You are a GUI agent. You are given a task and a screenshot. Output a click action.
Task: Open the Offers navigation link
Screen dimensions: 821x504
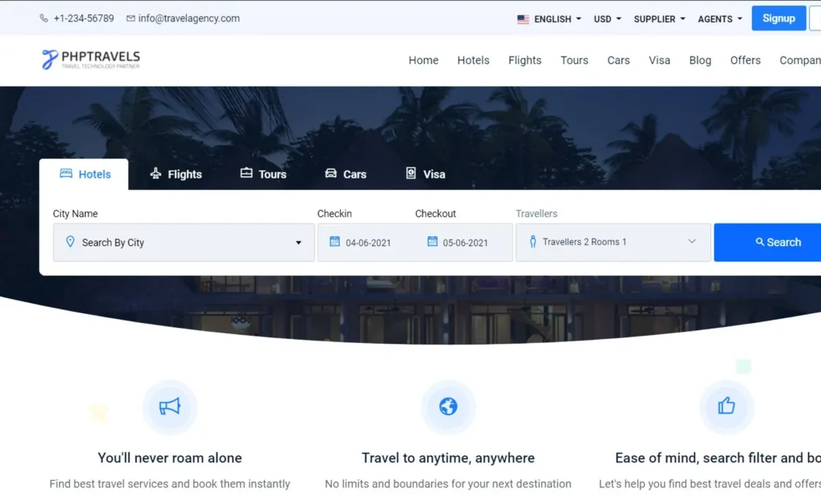click(745, 60)
